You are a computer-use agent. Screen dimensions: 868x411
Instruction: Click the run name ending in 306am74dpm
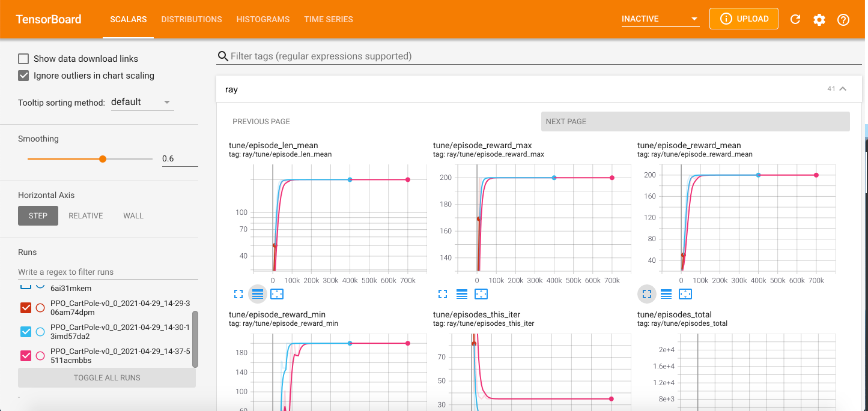pyautogui.click(x=120, y=308)
